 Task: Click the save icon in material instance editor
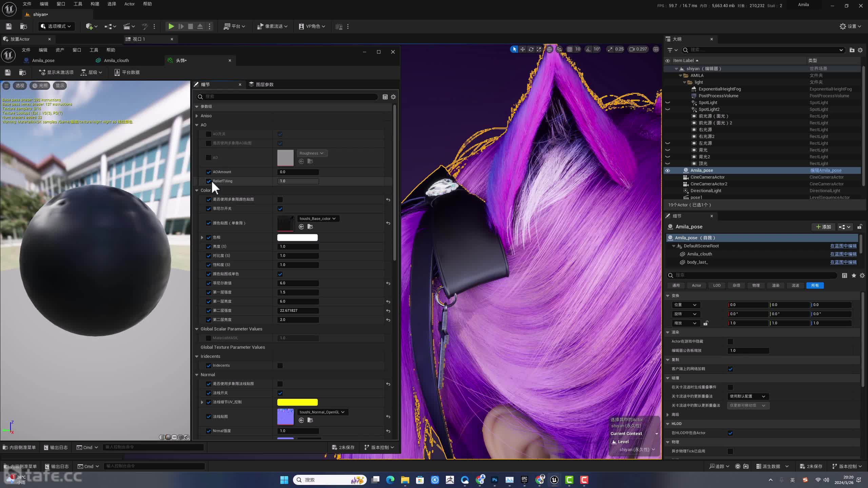click(x=8, y=72)
